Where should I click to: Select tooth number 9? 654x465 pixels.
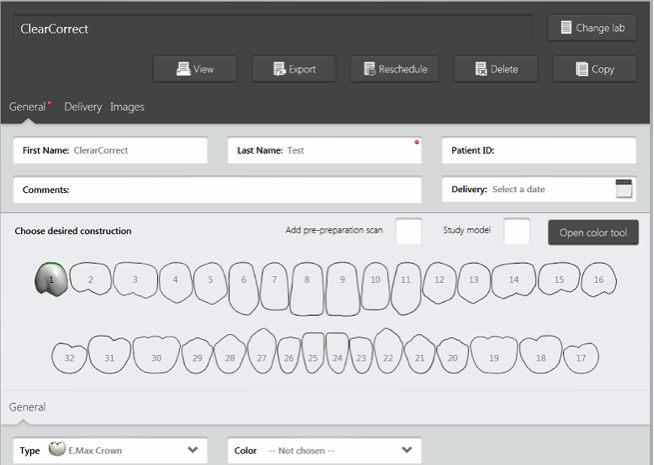pos(342,288)
